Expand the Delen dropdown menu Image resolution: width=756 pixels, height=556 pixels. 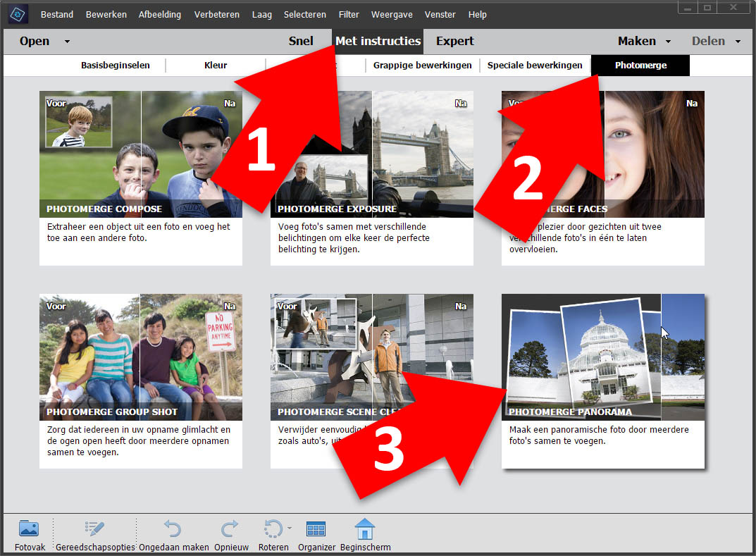click(x=738, y=42)
